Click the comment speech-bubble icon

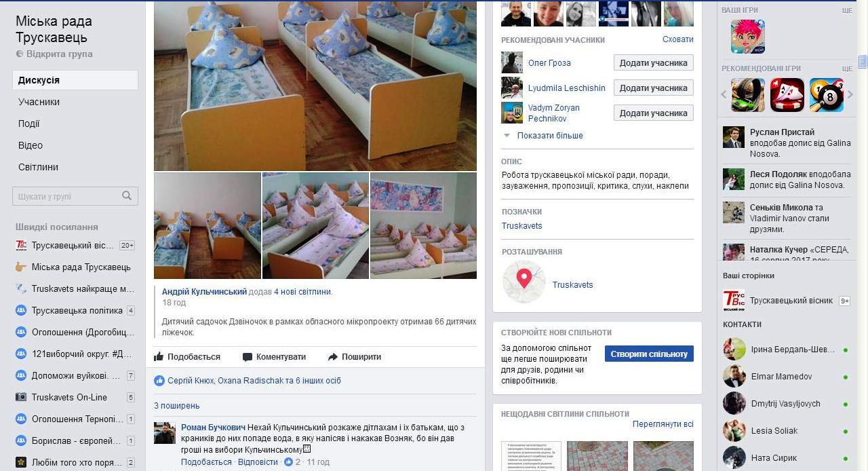coord(248,357)
